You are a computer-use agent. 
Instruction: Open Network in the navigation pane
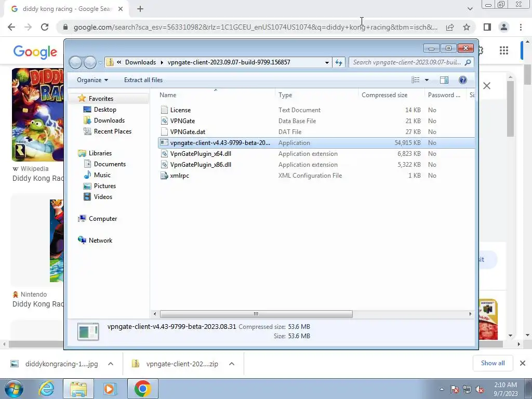(x=100, y=240)
